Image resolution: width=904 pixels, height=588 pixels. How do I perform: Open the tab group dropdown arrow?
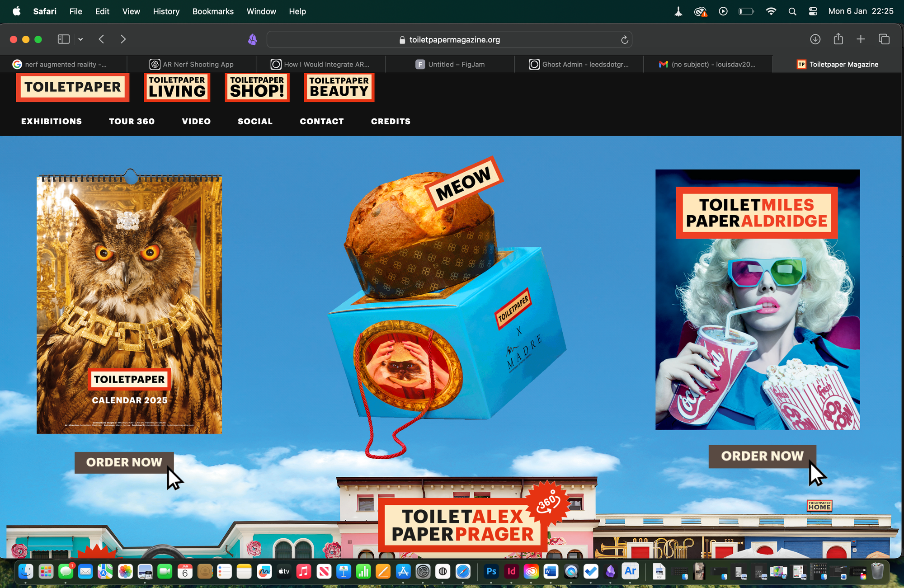[80, 39]
